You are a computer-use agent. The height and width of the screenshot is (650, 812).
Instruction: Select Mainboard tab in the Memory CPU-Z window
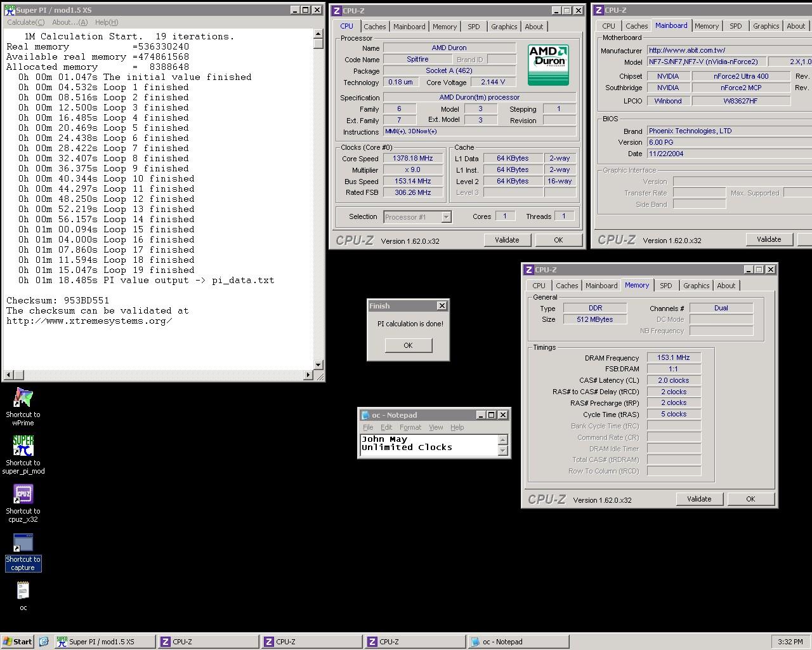[601, 286]
